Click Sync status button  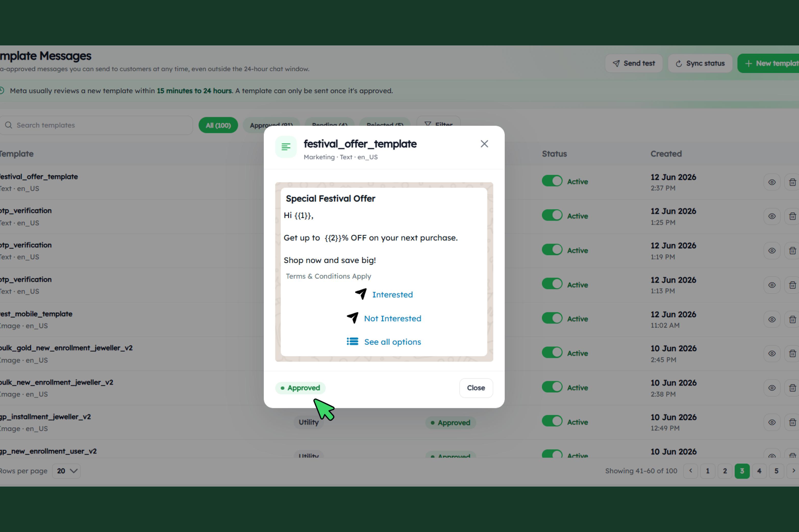(700, 64)
